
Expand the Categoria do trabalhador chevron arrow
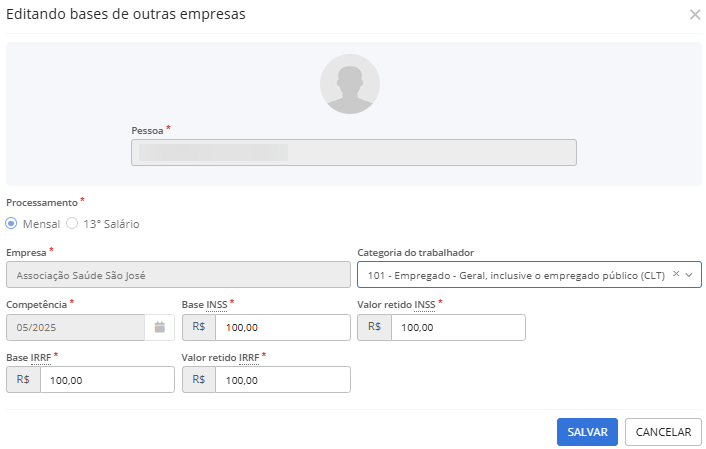click(x=690, y=275)
